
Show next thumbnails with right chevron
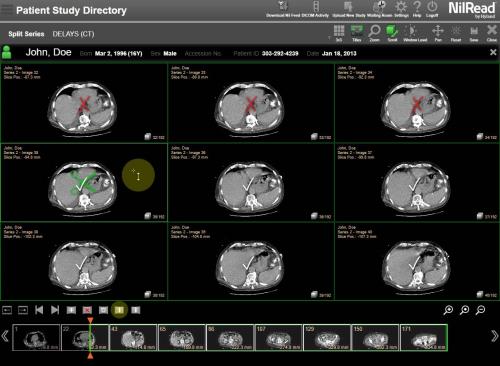[495, 336]
